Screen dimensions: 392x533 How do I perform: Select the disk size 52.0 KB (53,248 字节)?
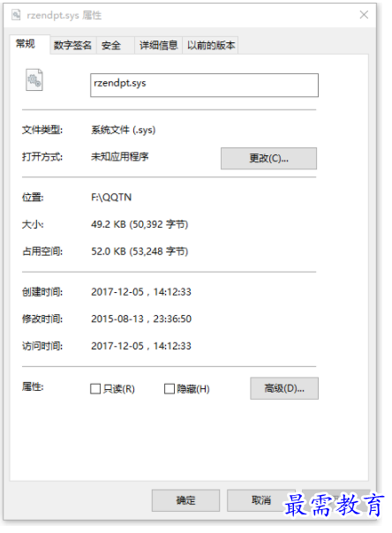[139, 251]
